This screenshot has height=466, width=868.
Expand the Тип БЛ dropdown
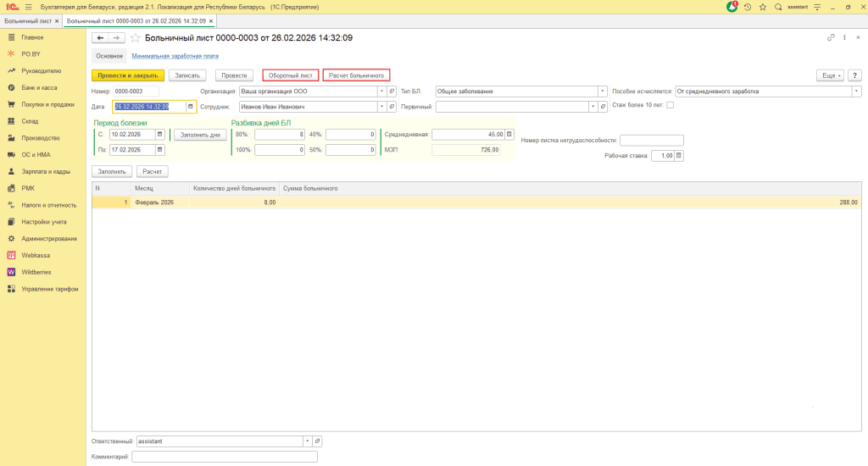602,91
